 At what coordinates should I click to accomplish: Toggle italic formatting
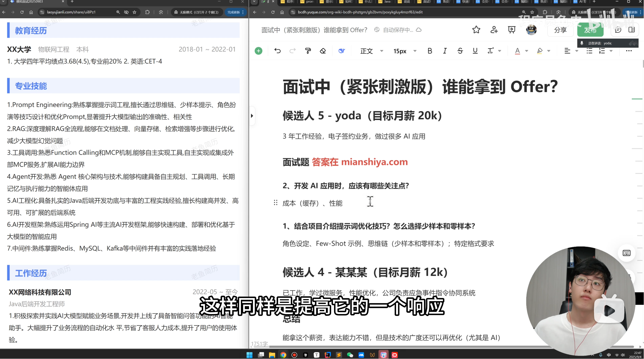[445, 51]
